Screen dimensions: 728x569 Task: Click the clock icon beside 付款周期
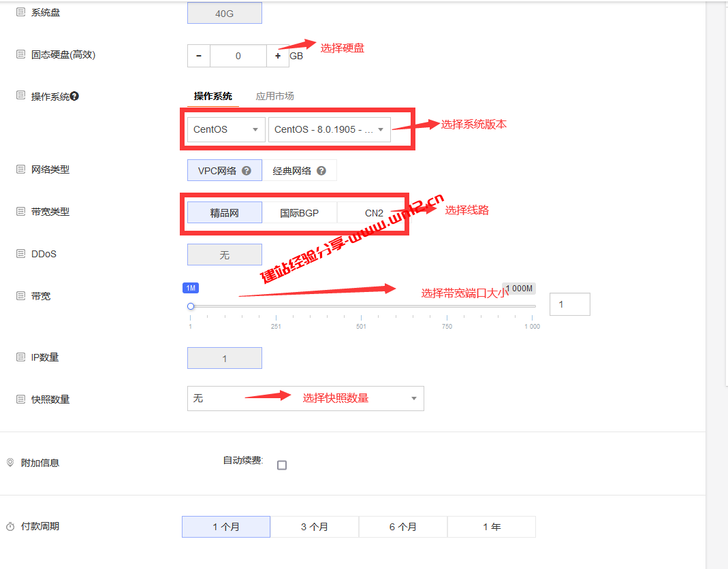point(10,525)
